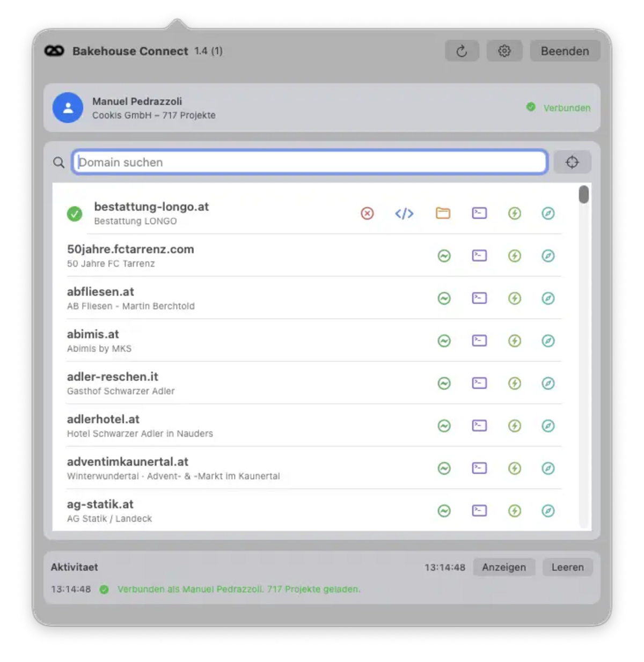644x662 pixels.
Task: Click the bolt icon in abfliesen.at row
Action: pyautogui.click(x=515, y=298)
